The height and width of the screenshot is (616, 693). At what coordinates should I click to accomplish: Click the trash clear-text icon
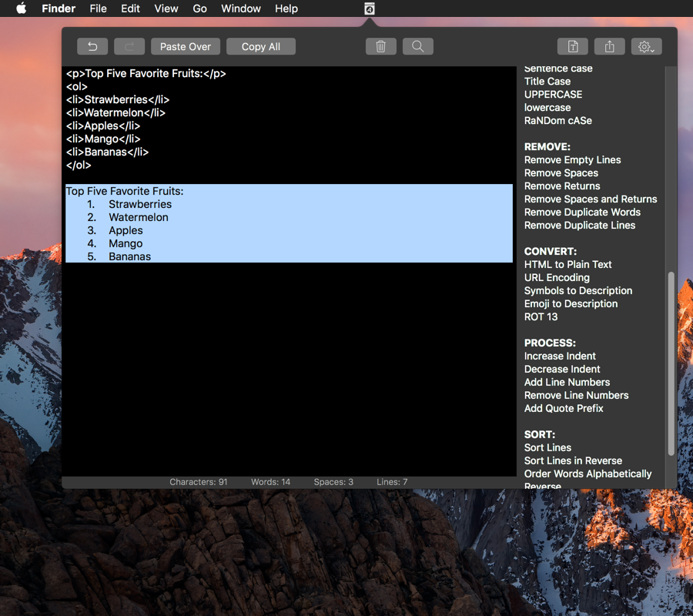pos(380,46)
